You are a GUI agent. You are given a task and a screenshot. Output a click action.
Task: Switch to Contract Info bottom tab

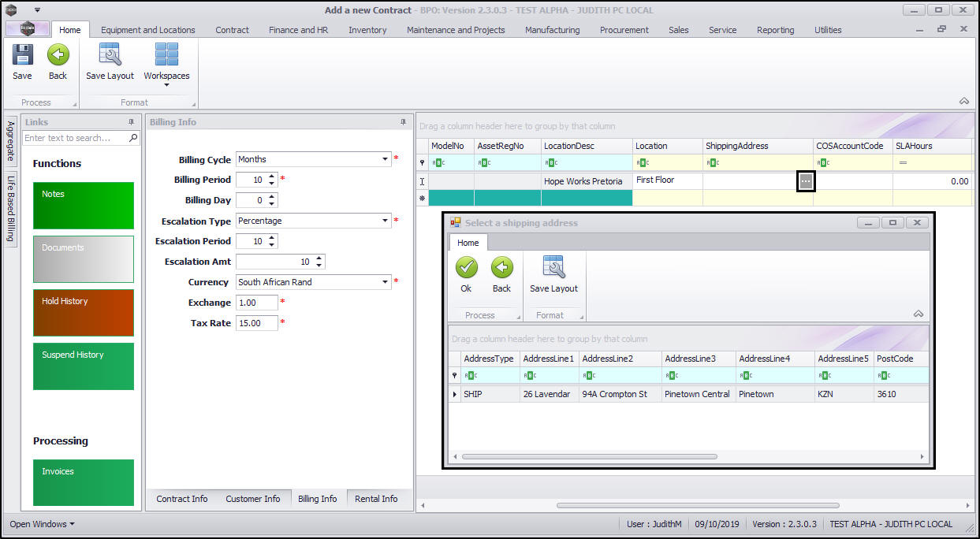pyautogui.click(x=182, y=499)
